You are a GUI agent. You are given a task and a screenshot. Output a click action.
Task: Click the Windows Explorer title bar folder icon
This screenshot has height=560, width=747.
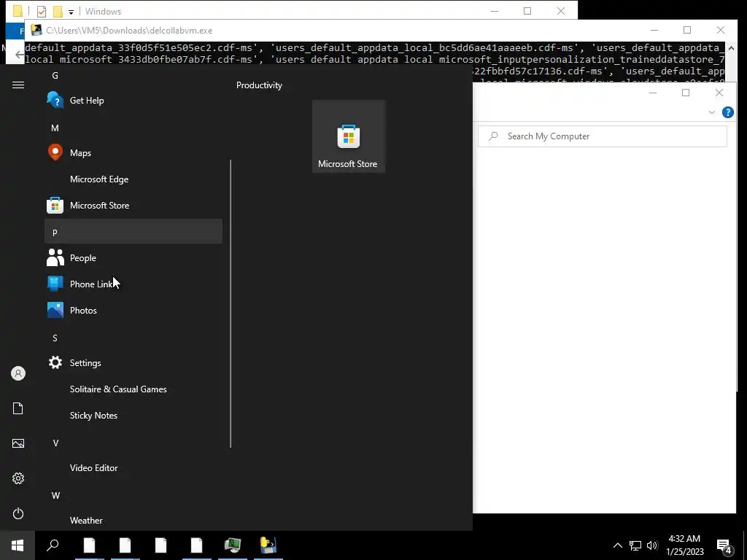18,11
